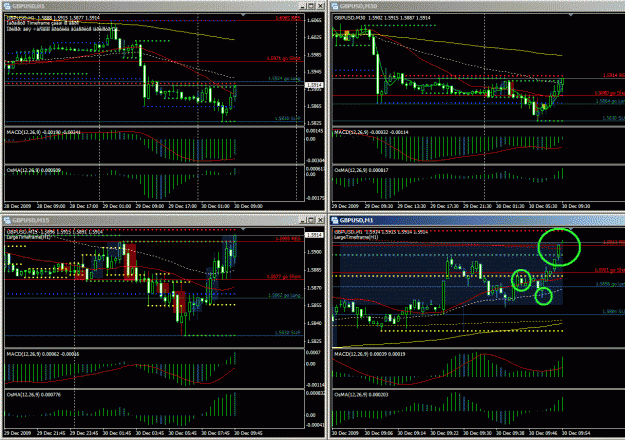625x440 pixels.
Task: Click the GBPUSD,M30 OHLC info line
Action: pyautogui.click(x=382, y=18)
